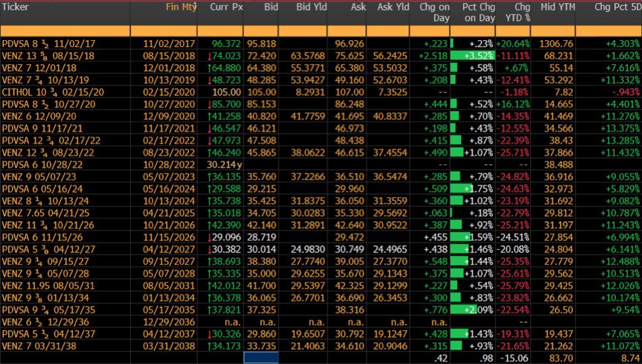The width and height of the screenshot is (642, 364).
Task: Select the VENZ 13 ⅝ 08/15/18 ticker
Action: pyautogui.click(x=48, y=56)
